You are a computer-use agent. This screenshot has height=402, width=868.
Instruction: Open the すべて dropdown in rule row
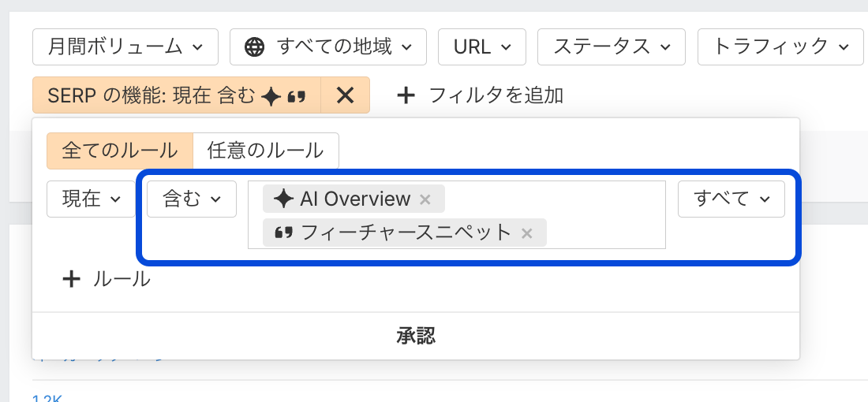(x=731, y=199)
